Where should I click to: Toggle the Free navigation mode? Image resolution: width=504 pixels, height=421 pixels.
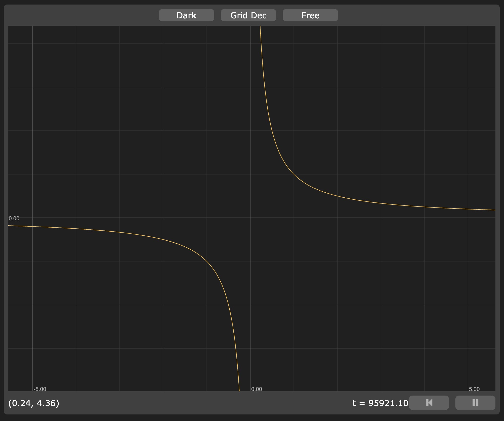[310, 15]
